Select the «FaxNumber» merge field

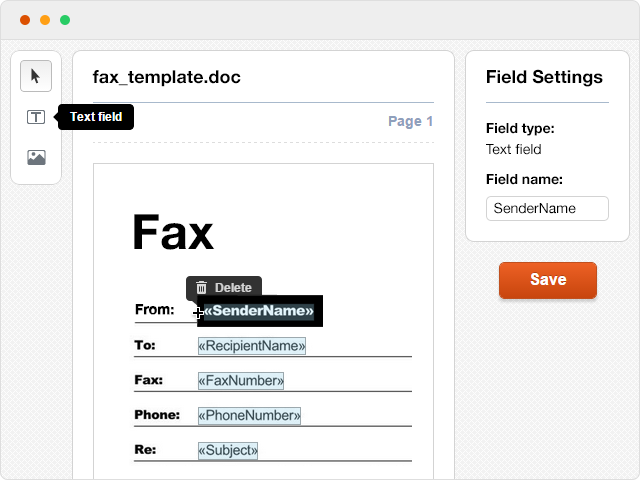pos(241,381)
